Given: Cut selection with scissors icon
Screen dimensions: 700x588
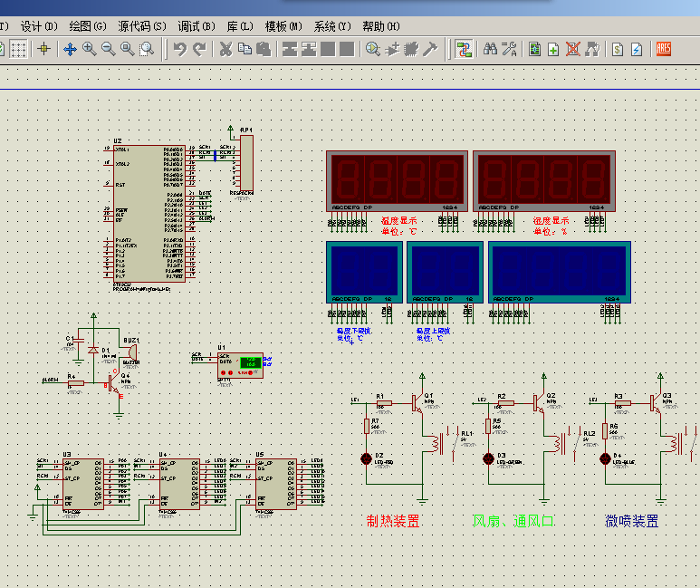Looking at the screenshot, I should pyautogui.click(x=225, y=49).
